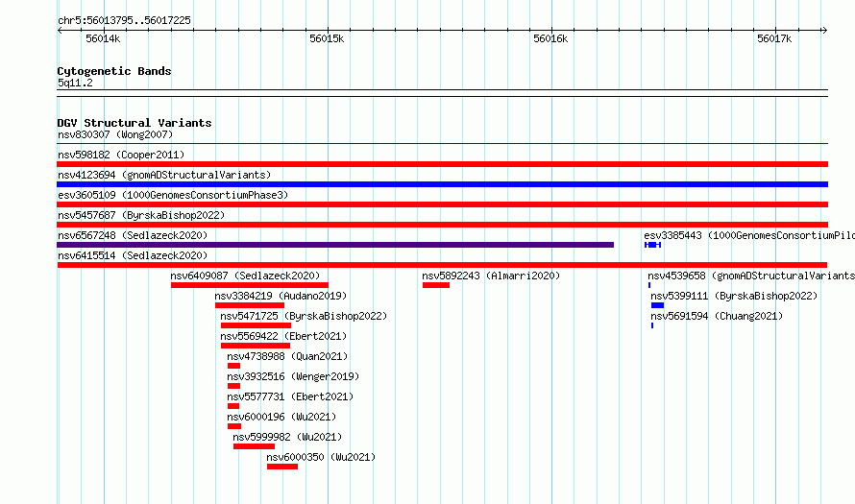The height and width of the screenshot is (504, 855).
Task: Click the nsv3384219 (Audano2019) label
Action: pyautogui.click(x=281, y=296)
